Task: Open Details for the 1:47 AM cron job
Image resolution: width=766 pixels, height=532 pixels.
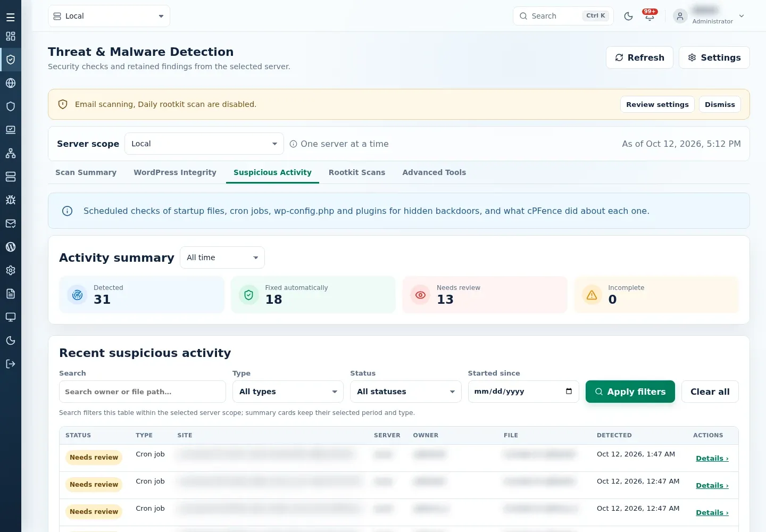Action: pyautogui.click(x=712, y=458)
